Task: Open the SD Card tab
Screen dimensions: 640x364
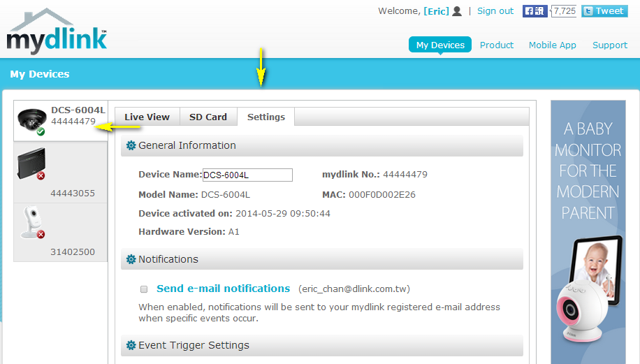Action: 208,117
